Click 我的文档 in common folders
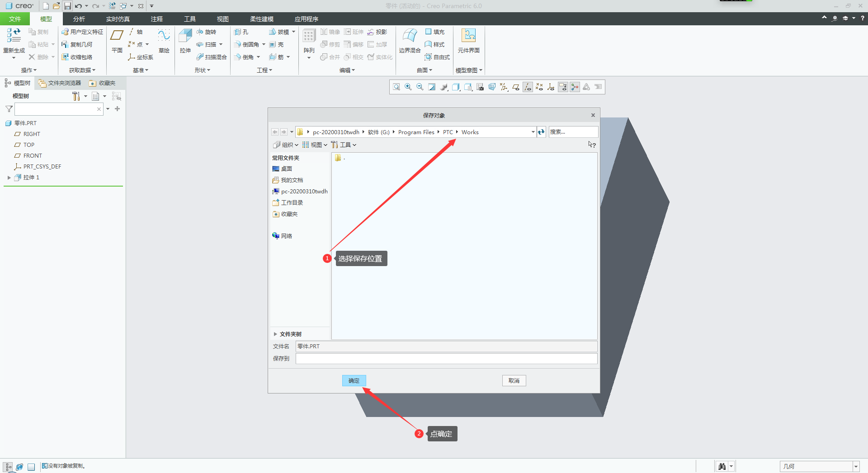This screenshot has width=868, height=473. (x=288, y=180)
